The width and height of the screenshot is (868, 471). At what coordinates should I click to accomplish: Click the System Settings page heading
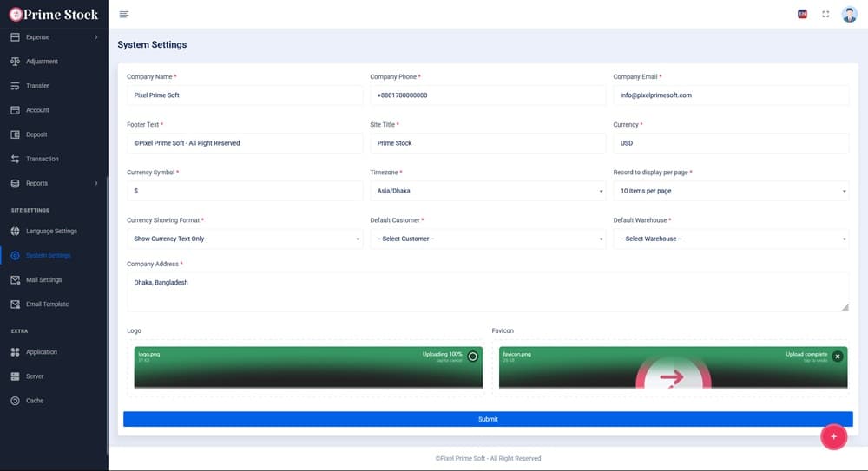pyautogui.click(x=152, y=45)
